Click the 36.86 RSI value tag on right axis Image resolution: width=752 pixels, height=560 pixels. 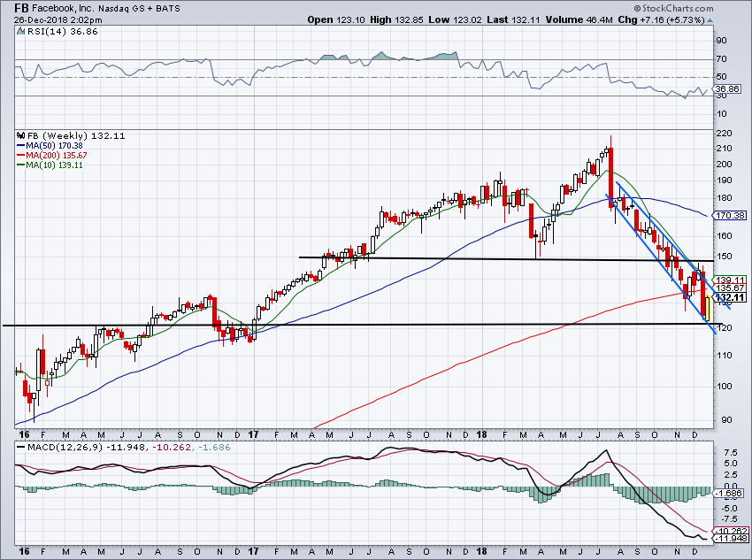click(727, 89)
